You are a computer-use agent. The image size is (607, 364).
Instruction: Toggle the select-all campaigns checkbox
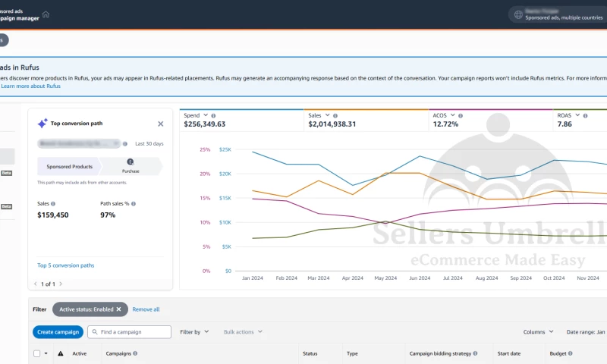[x=37, y=353]
